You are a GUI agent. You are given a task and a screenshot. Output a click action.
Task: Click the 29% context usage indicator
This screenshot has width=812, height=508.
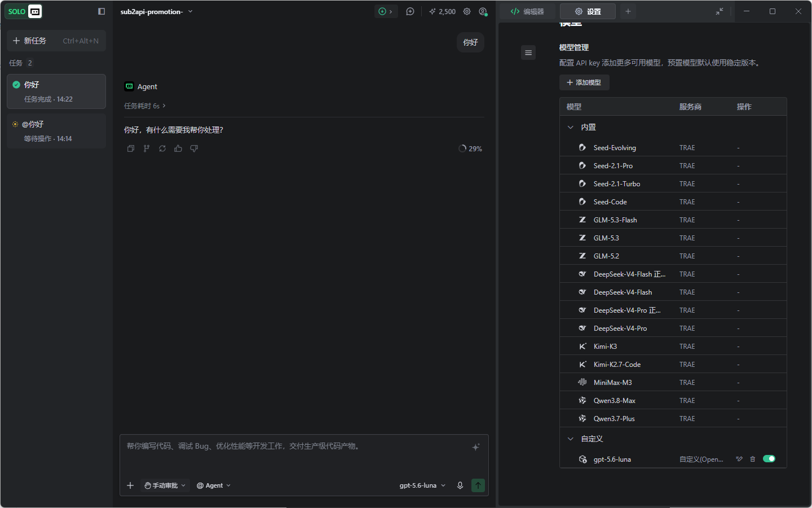[470, 148]
